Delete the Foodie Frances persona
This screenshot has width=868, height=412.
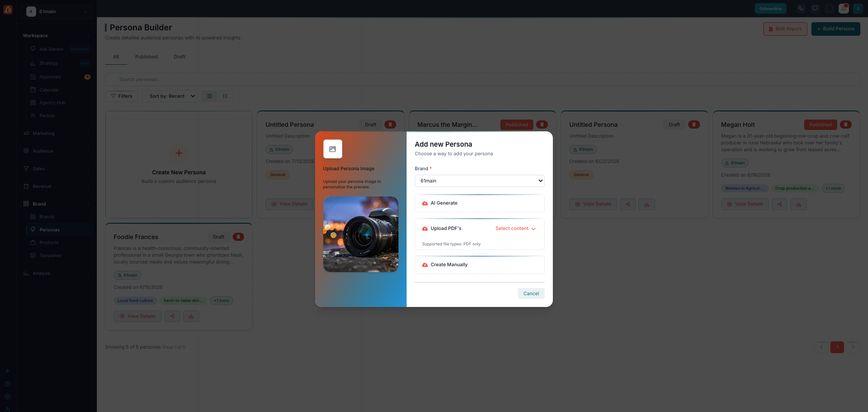click(238, 237)
